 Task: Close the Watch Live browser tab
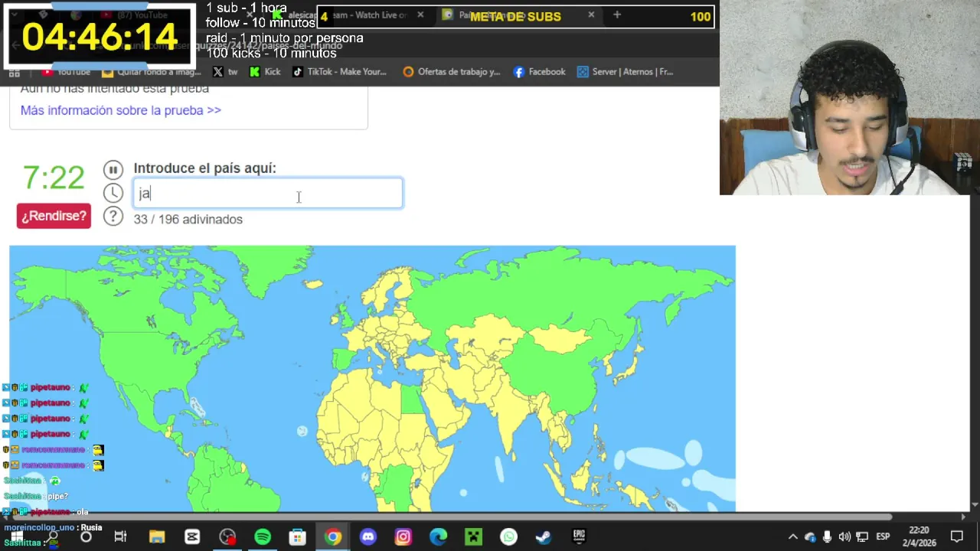[420, 15]
